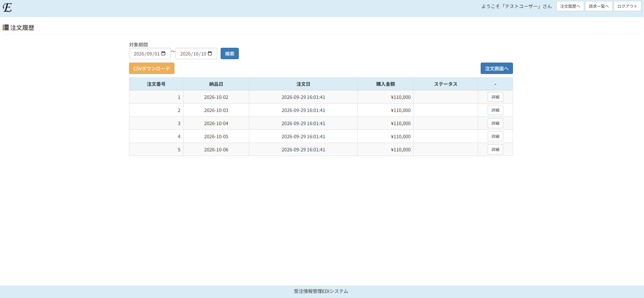Image resolution: width=644 pixels, height=298 pixels.
Task: Click the 注文日 column header
Action: 303,84
